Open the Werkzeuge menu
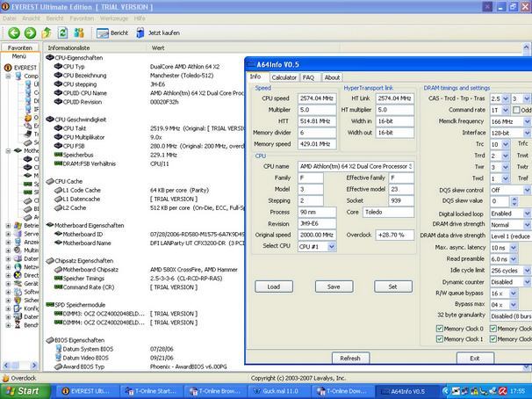The width and height of the screenshot is (532, 399). 113,18
